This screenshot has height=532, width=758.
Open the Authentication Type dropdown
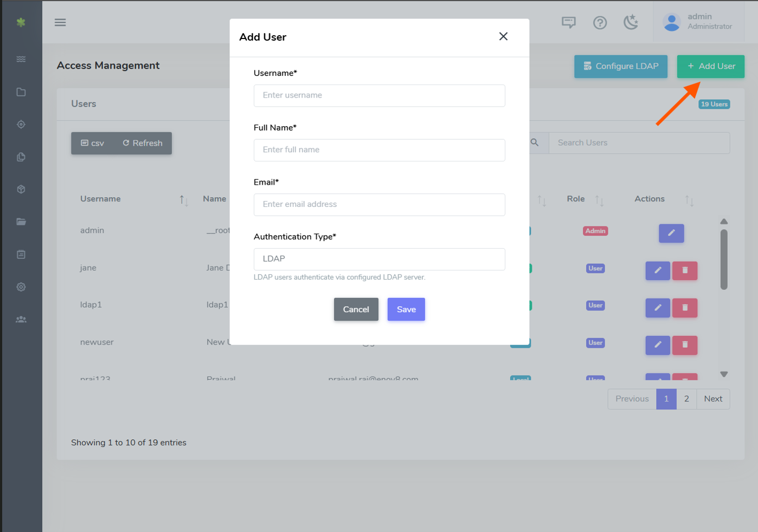379,259
